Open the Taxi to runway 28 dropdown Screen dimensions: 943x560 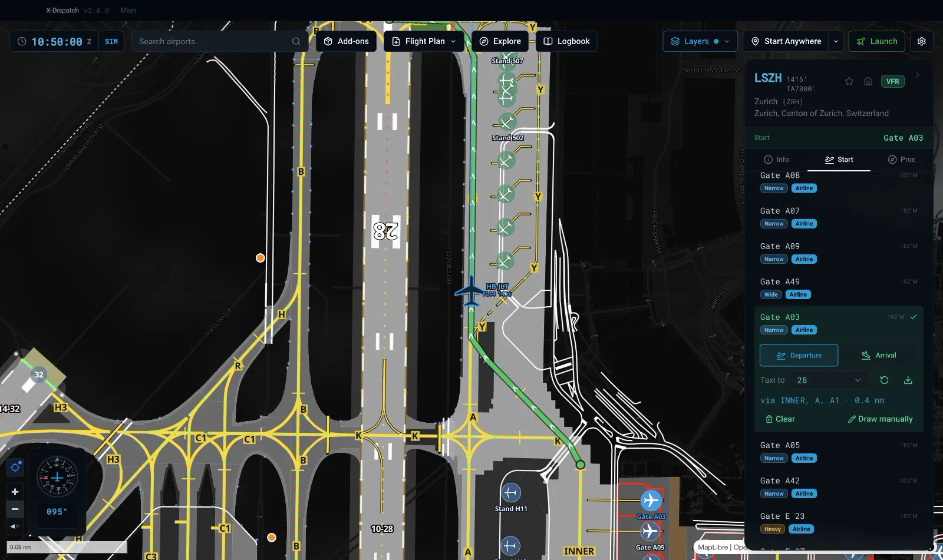click(x=830, y=380)
